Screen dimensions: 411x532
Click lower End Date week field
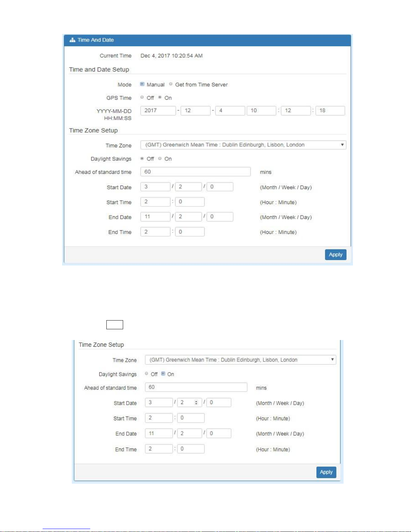pos(190,433)
